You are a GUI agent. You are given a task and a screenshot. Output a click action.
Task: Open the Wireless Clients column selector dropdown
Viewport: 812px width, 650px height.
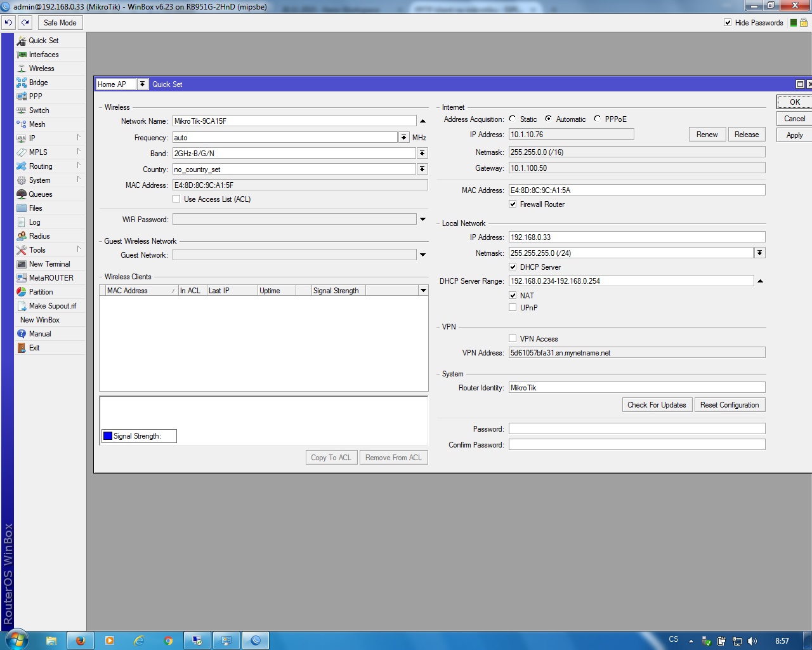pyautogui.click(x=423, y=290)
